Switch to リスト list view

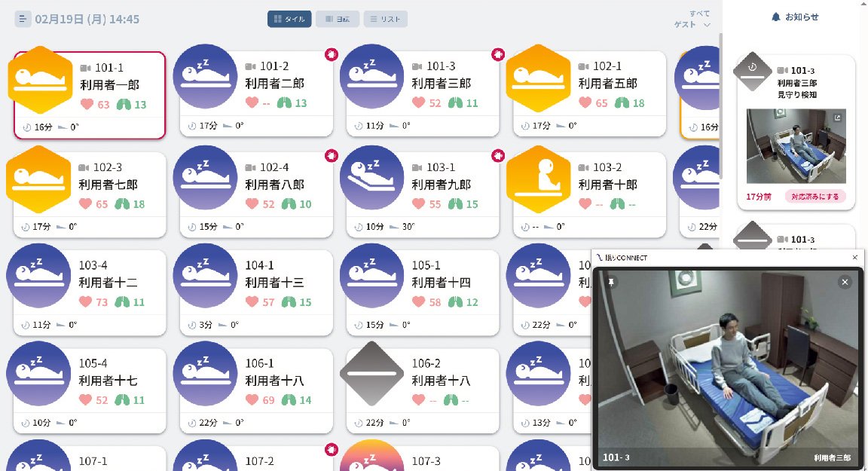[385, 19]
